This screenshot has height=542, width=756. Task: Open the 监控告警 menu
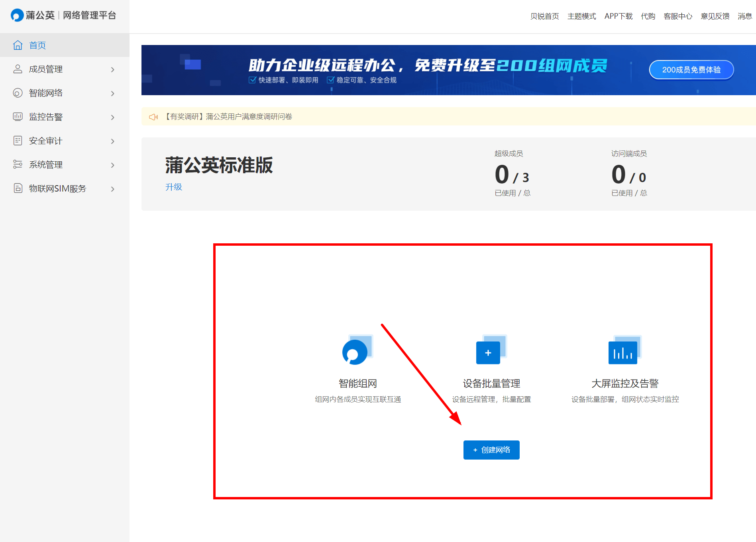click(x=65, y=117)
